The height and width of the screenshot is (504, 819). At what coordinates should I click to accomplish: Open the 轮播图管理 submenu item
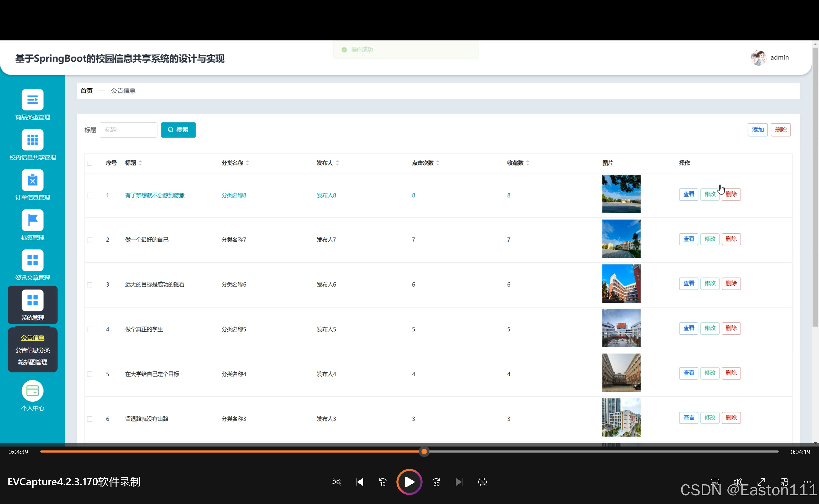(32, 362)
